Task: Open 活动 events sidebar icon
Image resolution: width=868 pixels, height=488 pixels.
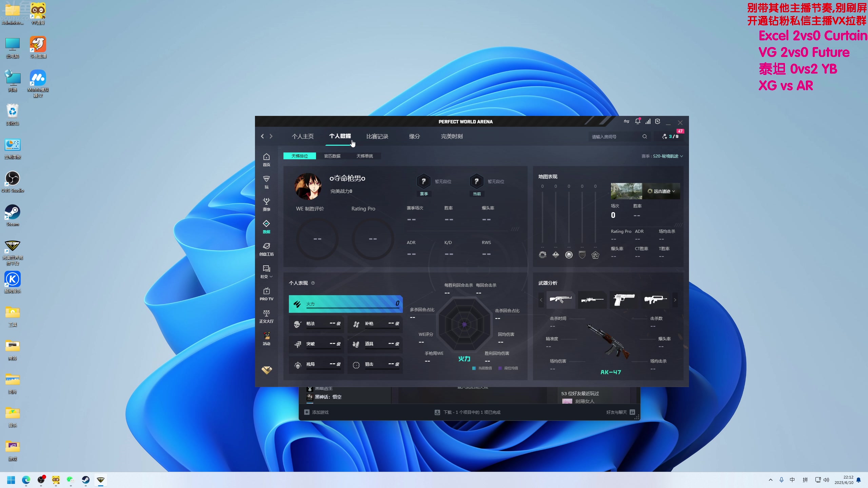Action: point(267,339)
